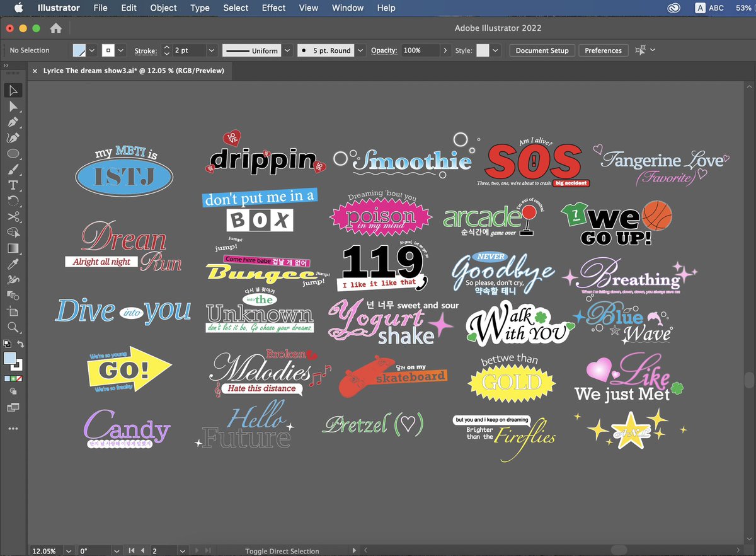This screenshot has height=556, width=756.
Task: Set paint type to None
Action: [20, 378]
